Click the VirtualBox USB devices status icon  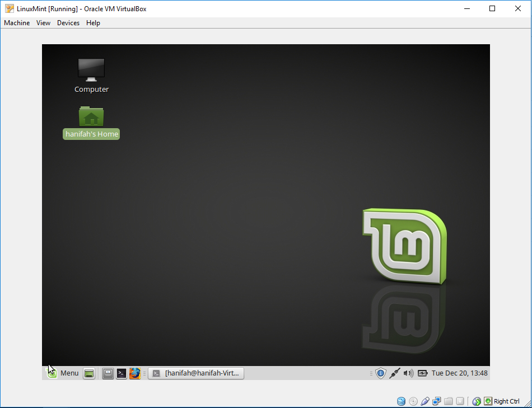[460, 401]
